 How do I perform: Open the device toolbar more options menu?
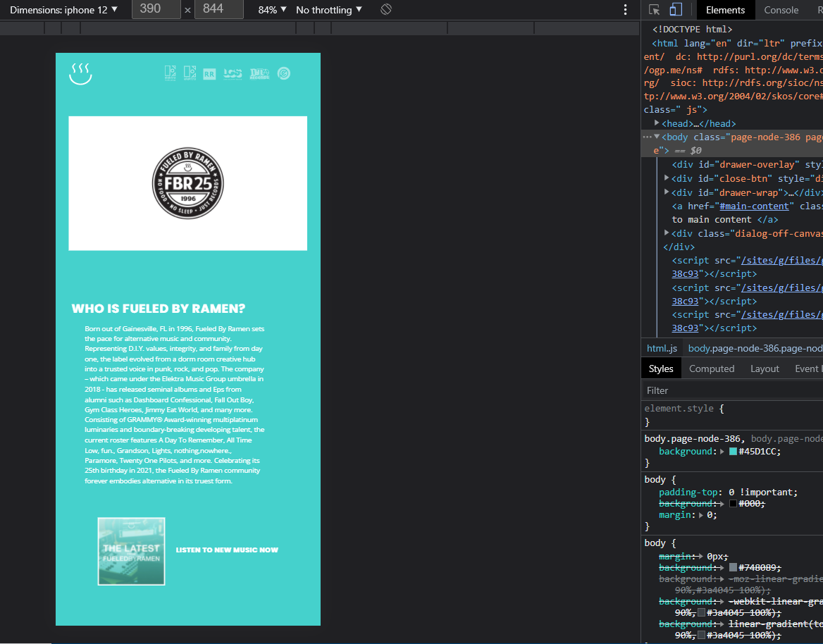[625, 9]
